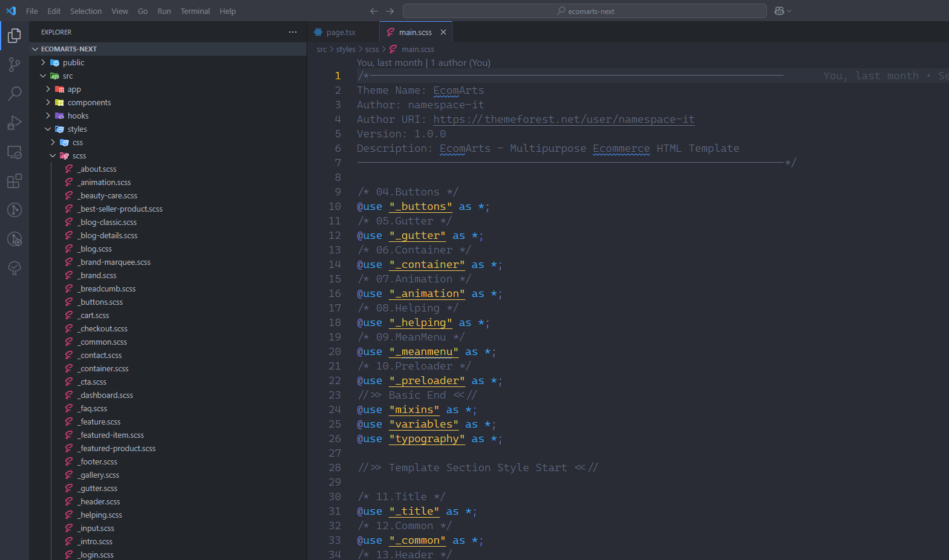Open the Source Control view

click(15, 64)
